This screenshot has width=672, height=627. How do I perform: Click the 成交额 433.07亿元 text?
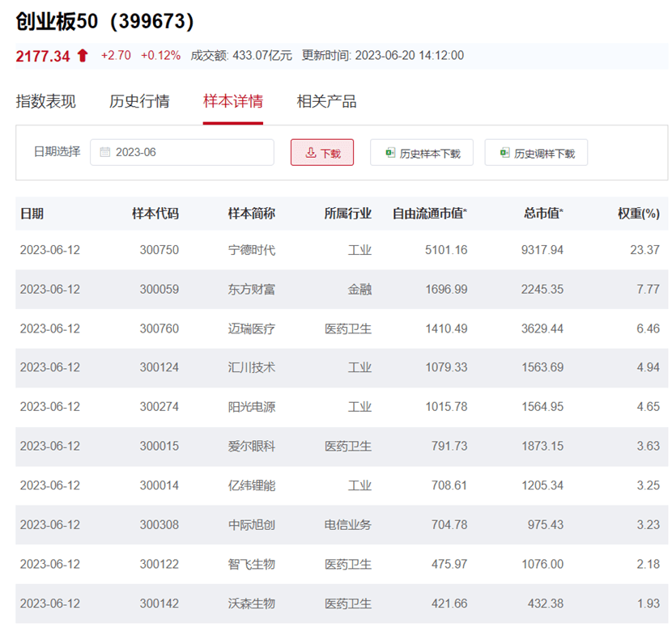tap(241, 56)
